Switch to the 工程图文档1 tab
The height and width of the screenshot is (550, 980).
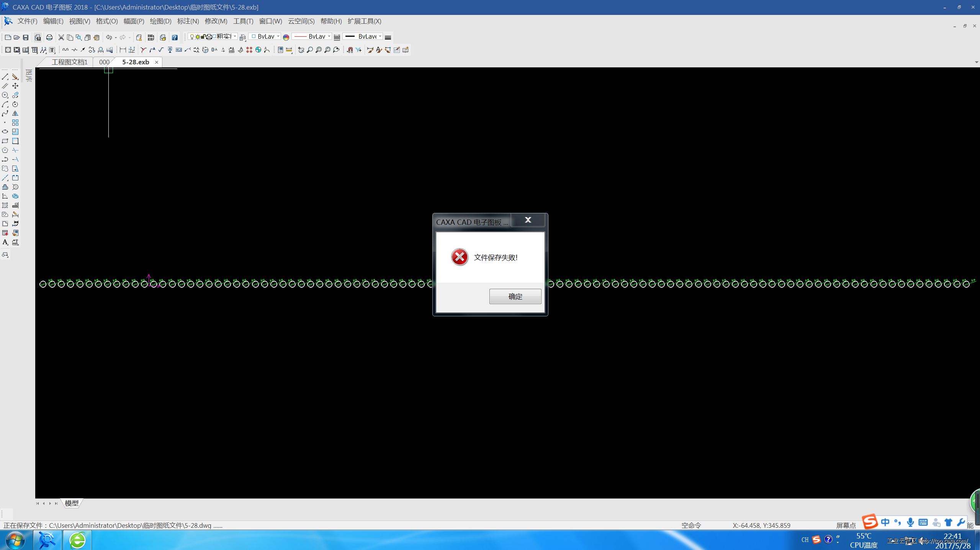(69, 62)
